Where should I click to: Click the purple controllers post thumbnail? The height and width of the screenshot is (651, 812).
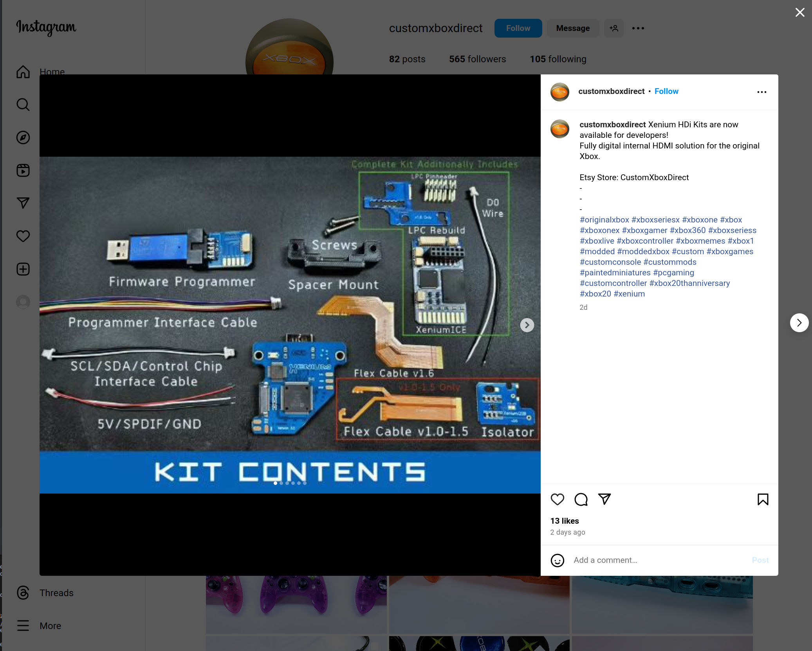tap(296, 604)
